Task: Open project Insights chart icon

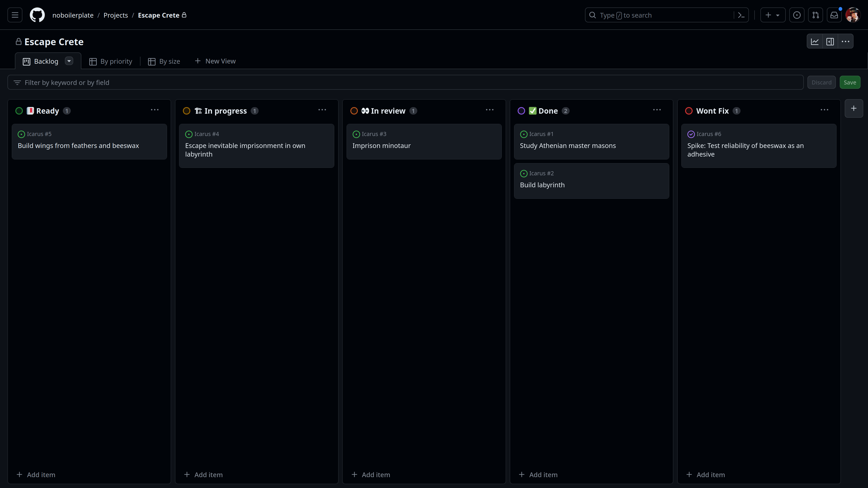Action: 815,41
